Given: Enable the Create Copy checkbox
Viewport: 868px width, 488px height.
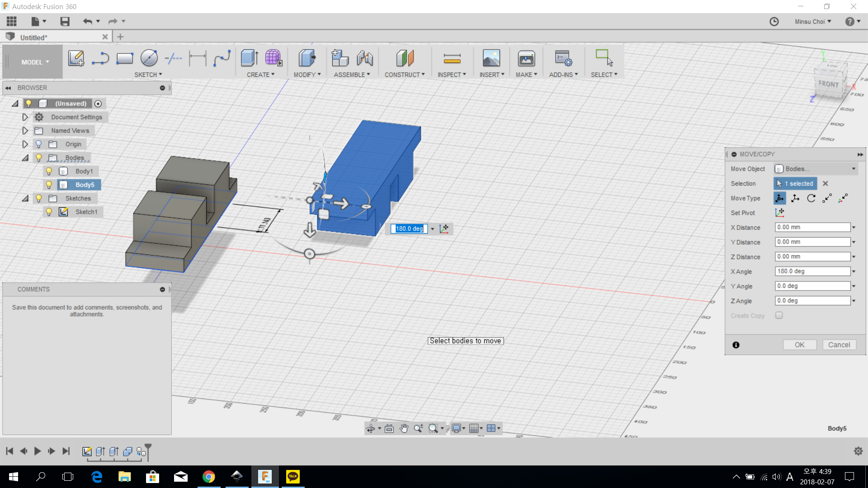Looking at the screenshot, I should (779, 315).
